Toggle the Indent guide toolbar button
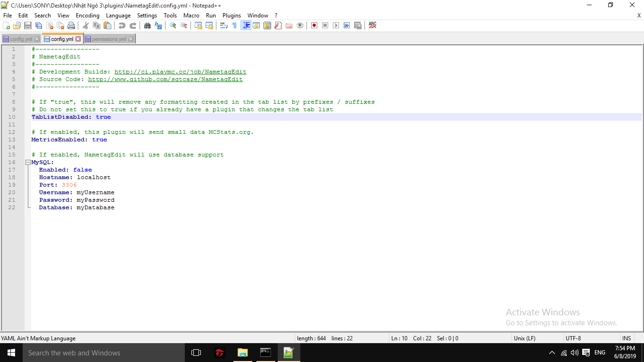 [246, 25]
